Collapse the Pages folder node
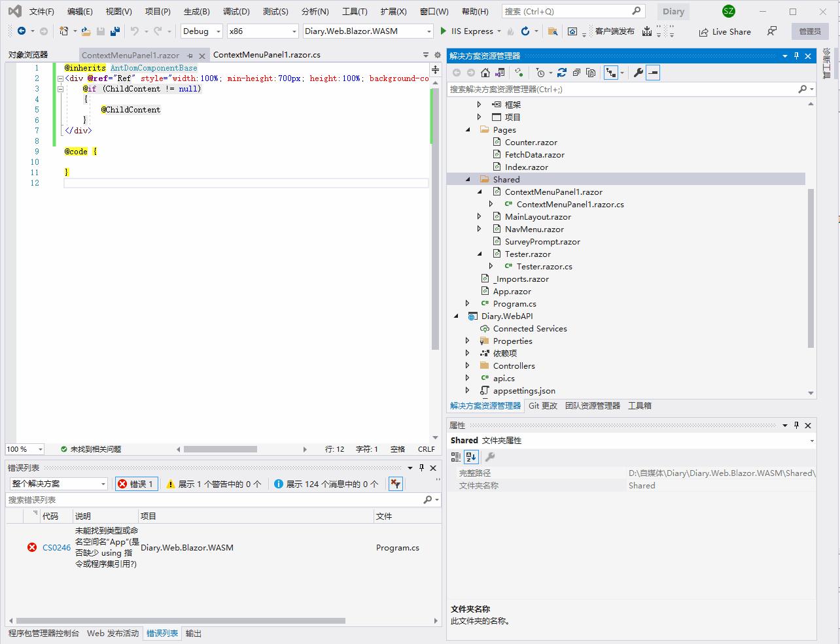 (468, 130)
